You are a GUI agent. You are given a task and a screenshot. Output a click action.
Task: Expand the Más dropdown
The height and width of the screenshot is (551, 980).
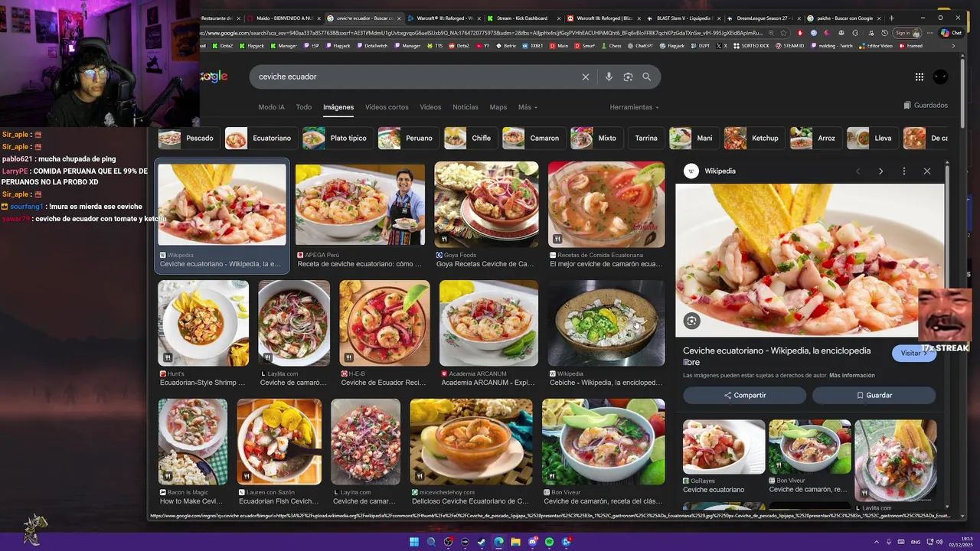tap(528, 107)
